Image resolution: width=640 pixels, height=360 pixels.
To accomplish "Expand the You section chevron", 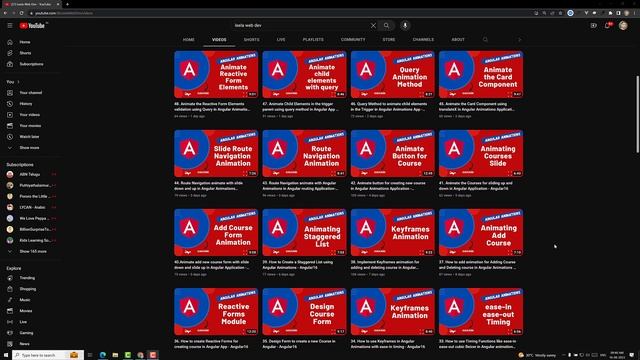I will (18, 82).
